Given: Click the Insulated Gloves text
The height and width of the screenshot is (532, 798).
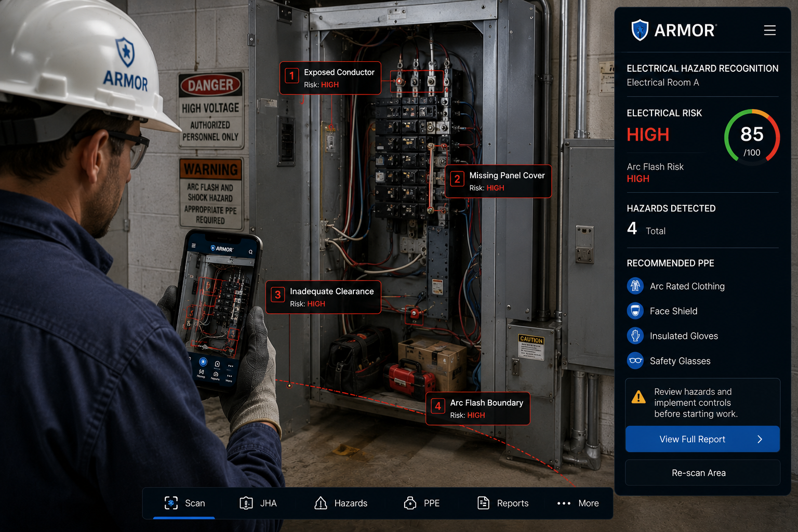Looking at the screenshot, I should pos(684,336).
